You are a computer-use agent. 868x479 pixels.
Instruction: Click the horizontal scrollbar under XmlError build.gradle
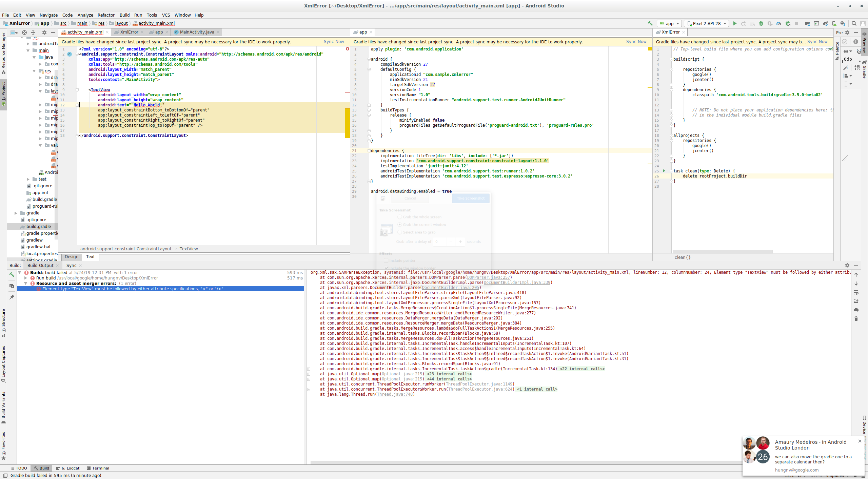(723, 252)
